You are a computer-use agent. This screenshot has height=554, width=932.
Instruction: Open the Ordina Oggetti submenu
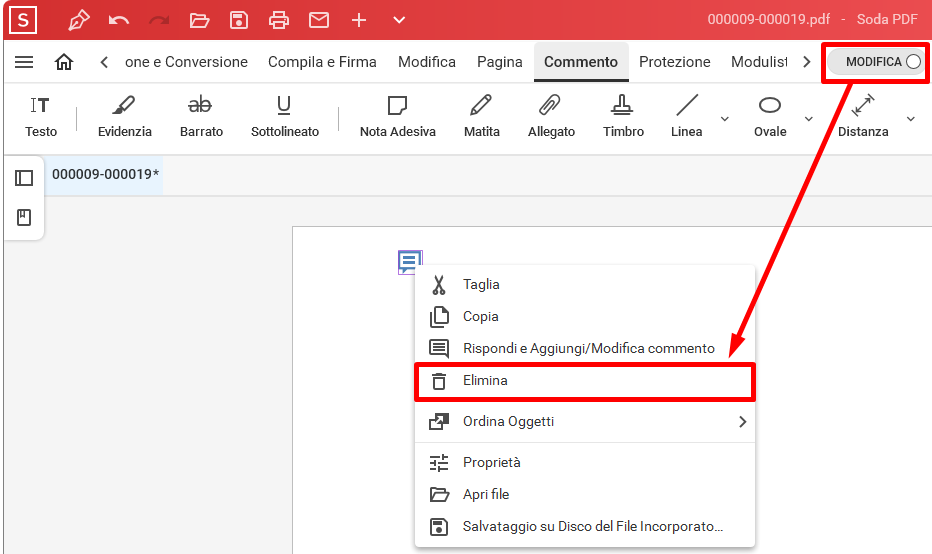585,421
